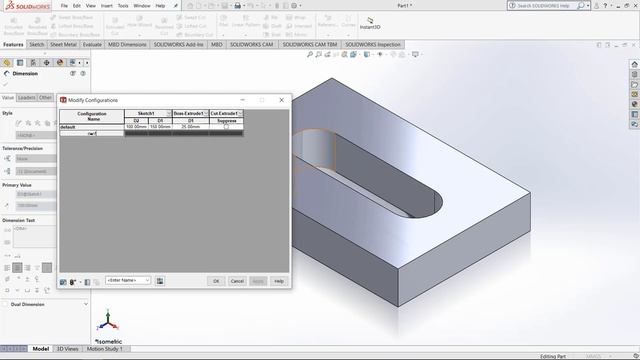Open the View menu
This screenshot has width=640, height=360.
click(x=91, y=6)
